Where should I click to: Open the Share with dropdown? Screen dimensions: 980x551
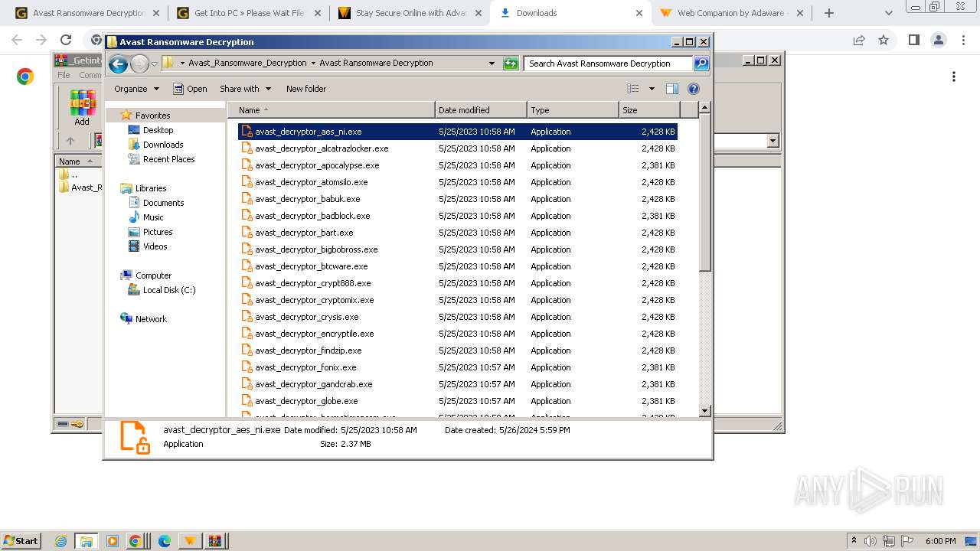[x=245, y=89]
